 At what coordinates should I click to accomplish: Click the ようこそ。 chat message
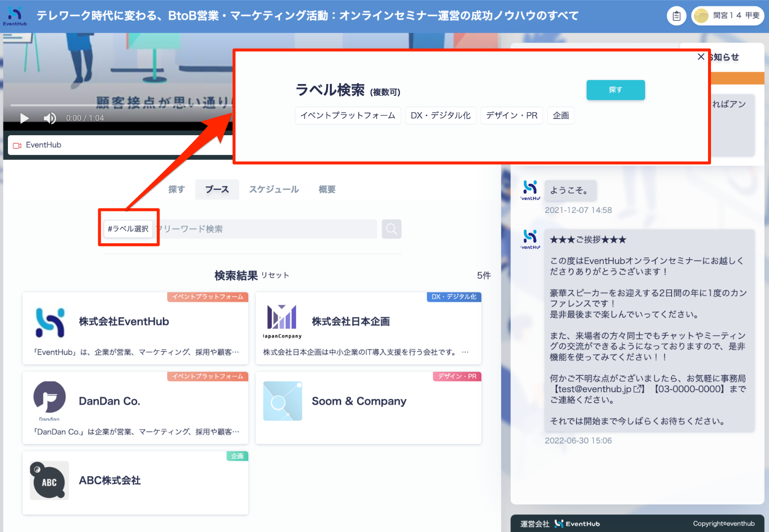pyautogui.click(x=570, y=191)
